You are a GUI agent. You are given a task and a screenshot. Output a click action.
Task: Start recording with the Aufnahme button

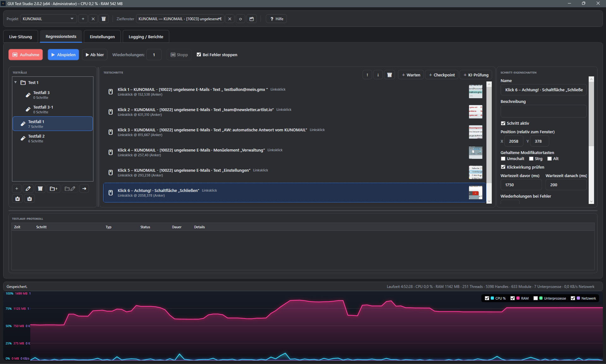pyautogui.click(x=26, y=55)
